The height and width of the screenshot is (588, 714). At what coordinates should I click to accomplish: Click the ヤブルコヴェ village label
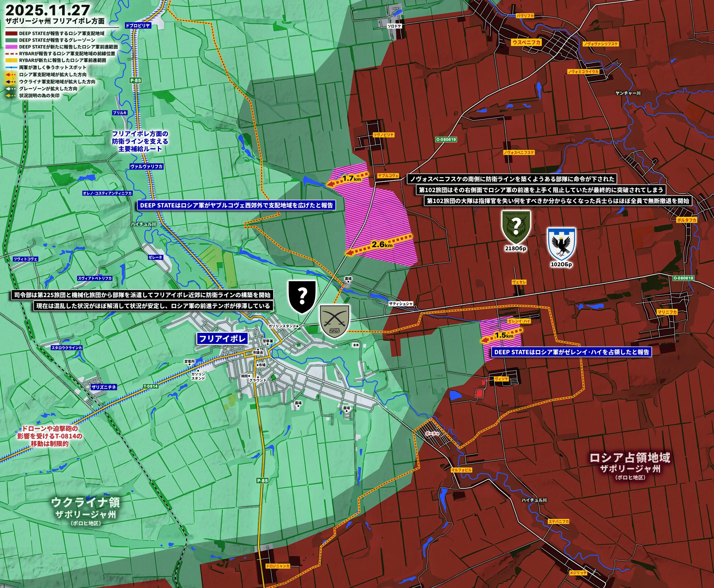coord(388,175)
